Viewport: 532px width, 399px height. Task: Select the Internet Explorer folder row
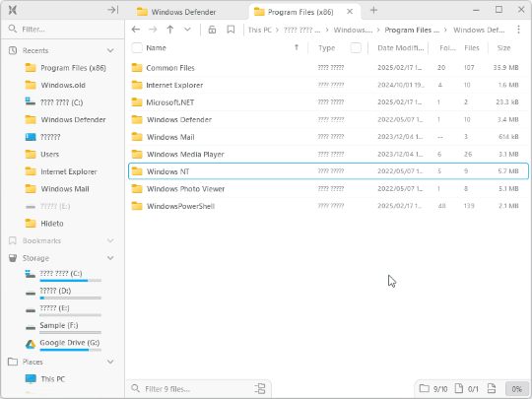pyautogui.click(x=328, y=85)
